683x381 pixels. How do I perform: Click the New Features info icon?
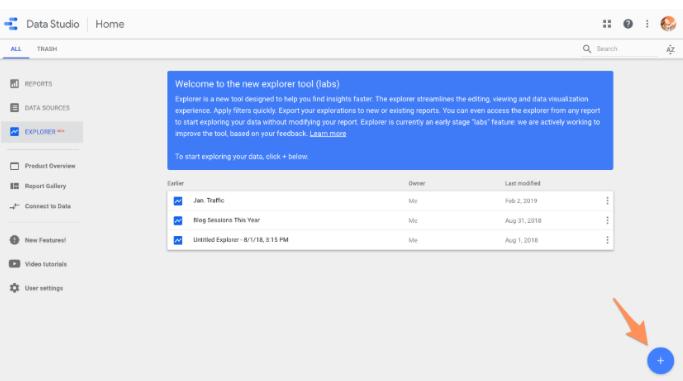tap(14, 240)
